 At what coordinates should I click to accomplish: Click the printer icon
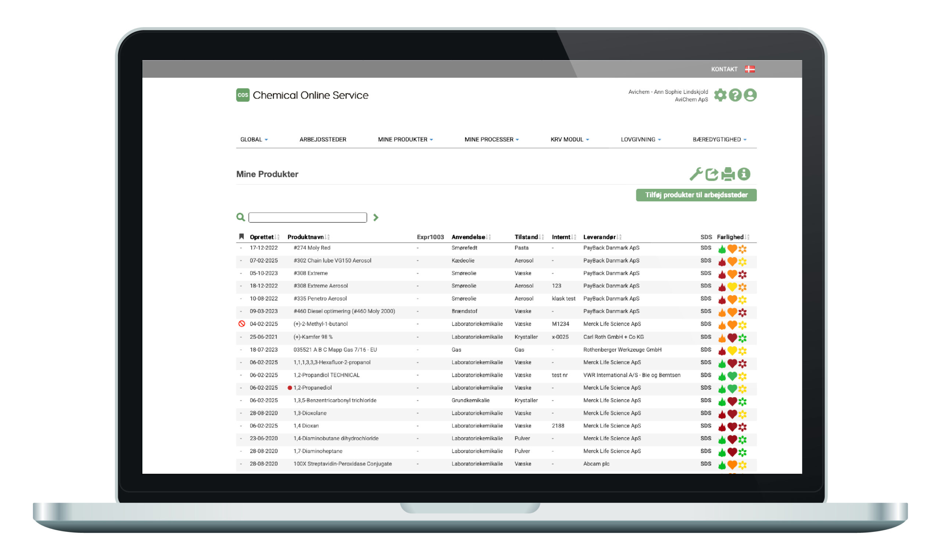click(x=728, y=174)
